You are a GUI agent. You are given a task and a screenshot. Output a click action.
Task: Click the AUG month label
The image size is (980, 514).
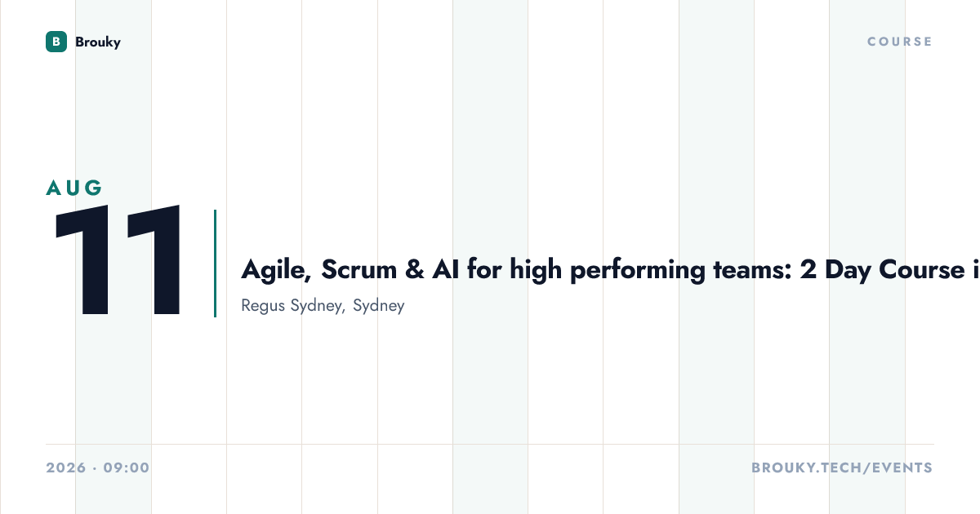point(74,188)
